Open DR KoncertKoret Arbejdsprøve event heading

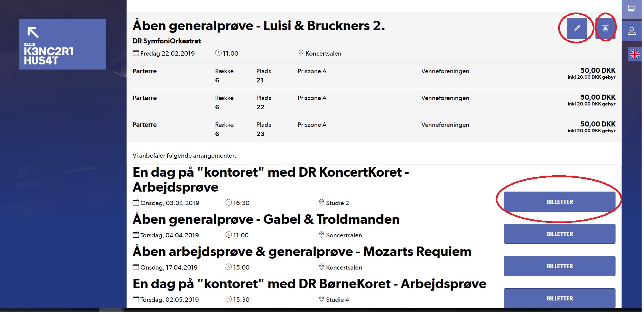[270, 179]
